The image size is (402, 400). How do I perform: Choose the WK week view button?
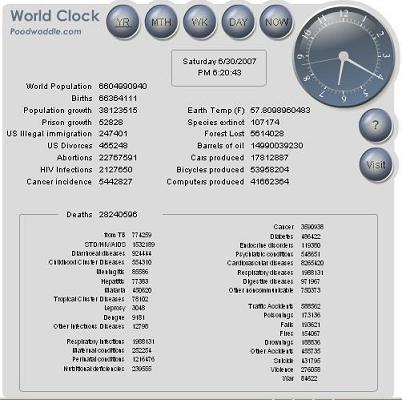[200, 22]
